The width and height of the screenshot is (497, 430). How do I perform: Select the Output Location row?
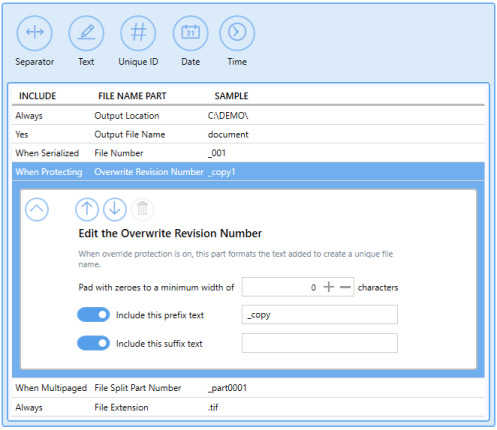click(248, 116)
